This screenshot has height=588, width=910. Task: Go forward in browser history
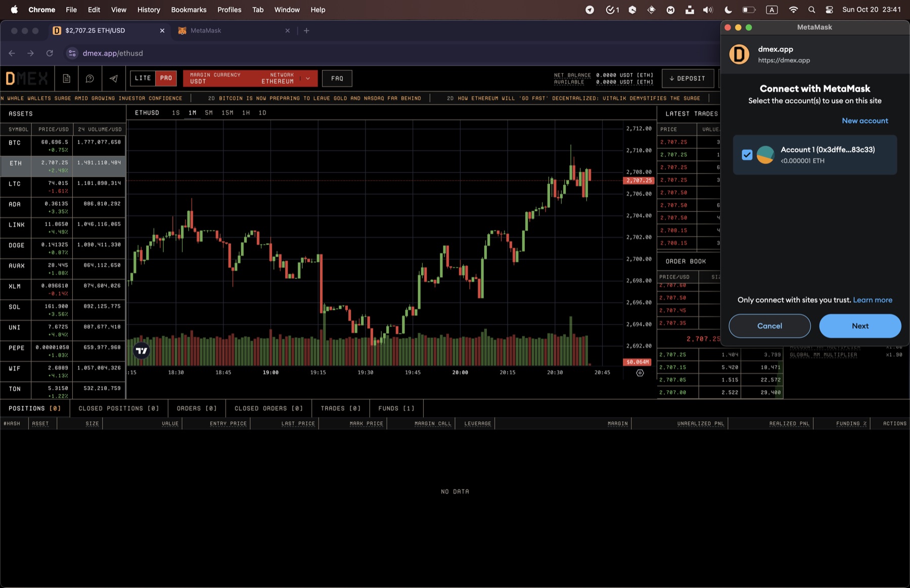coord(31,53)
